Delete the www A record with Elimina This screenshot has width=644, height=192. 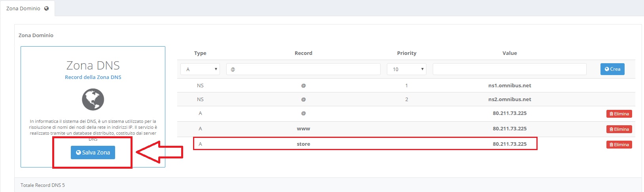click(x=619, y=129)
